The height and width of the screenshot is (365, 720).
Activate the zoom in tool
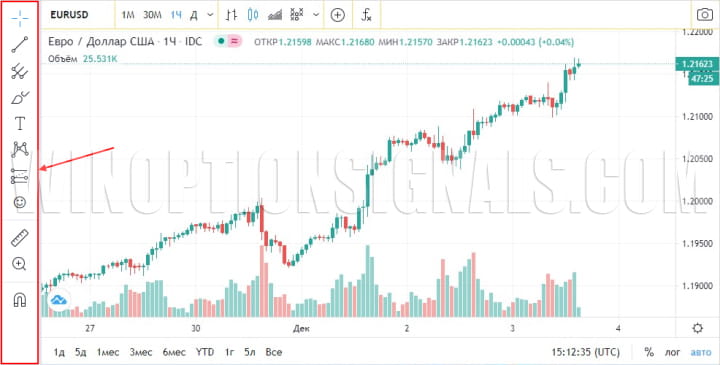[x=19, y=264]
